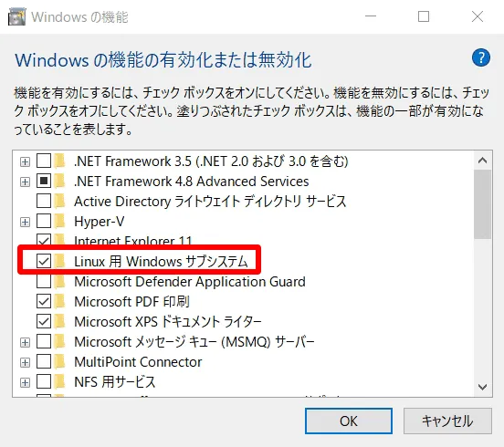This screenshot has width=504, height=447.
Task: Minimize the Windows の機能 dialog
Action: (x=371, y=16)
